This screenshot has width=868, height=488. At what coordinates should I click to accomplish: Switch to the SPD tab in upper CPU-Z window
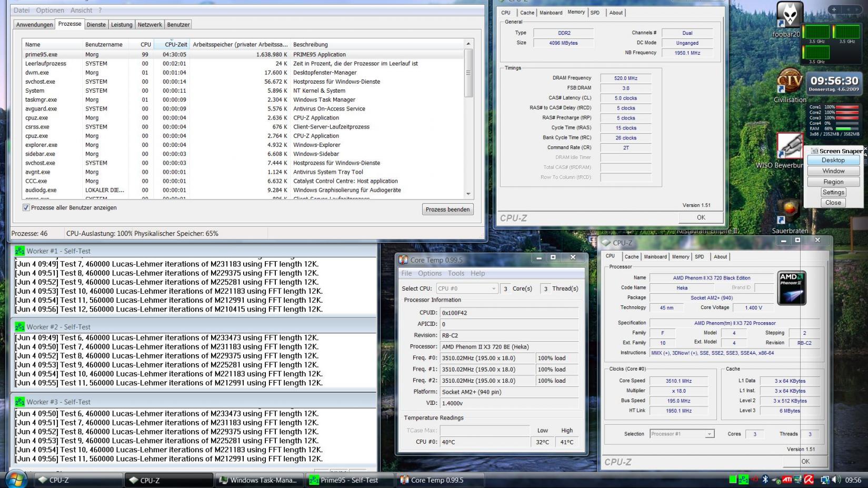[x=595, y=13]
